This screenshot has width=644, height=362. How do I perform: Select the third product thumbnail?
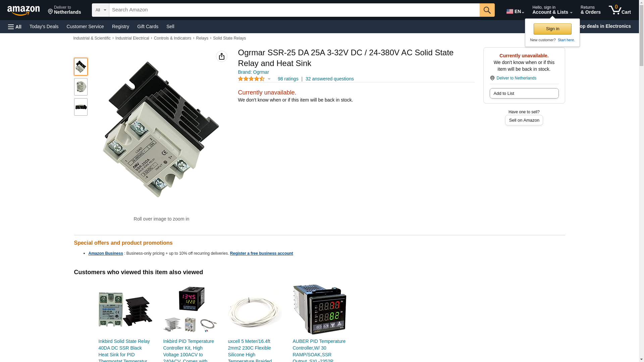[x=81, y=107]
